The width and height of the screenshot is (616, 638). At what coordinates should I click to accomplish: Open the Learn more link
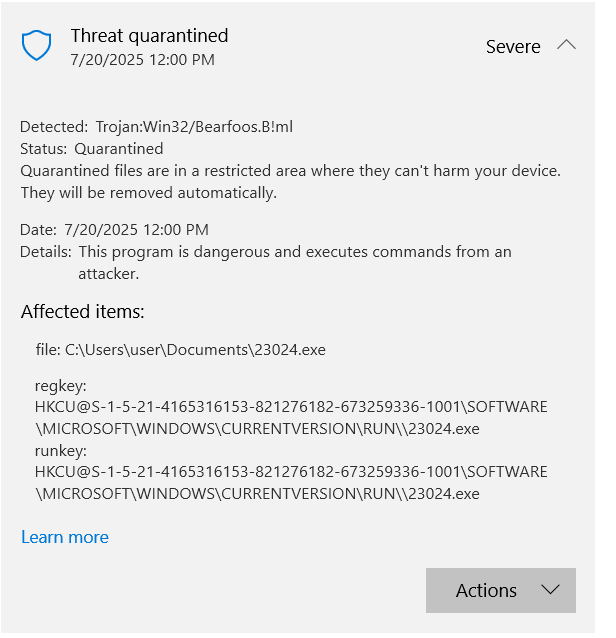(65, 537)
